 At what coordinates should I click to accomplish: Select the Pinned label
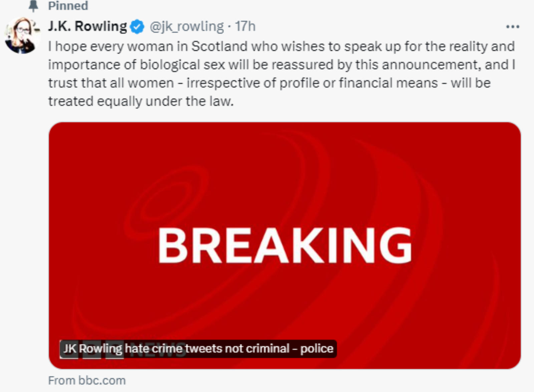(x=68, y=6)
